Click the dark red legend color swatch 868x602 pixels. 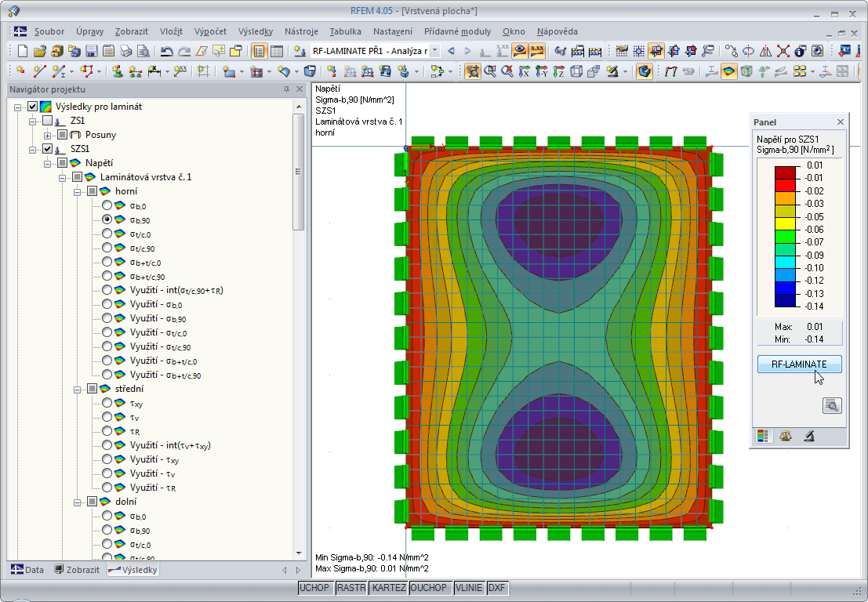coord(786,172)
